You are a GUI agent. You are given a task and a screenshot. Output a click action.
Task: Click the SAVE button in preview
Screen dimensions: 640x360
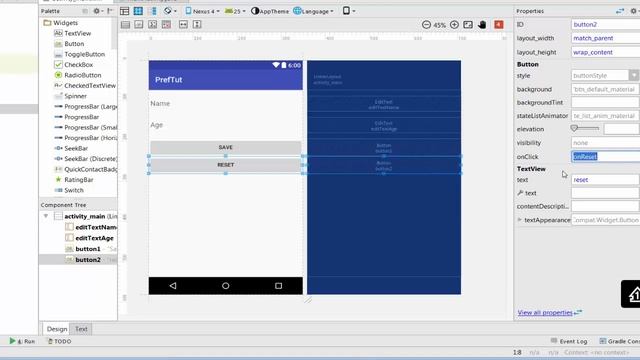click(226, 147)
